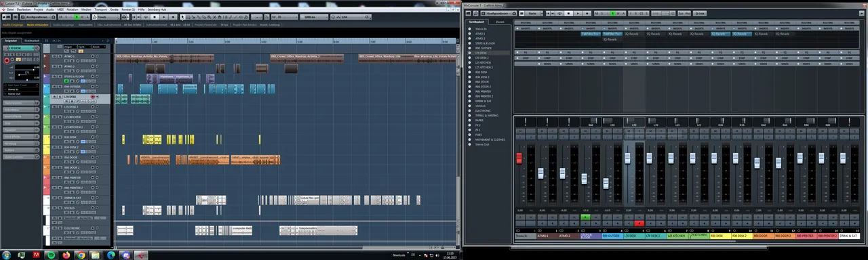
Task: Switch to Sichtbarkeit tab in Cubase Inspector
Action: pos(32,40)
